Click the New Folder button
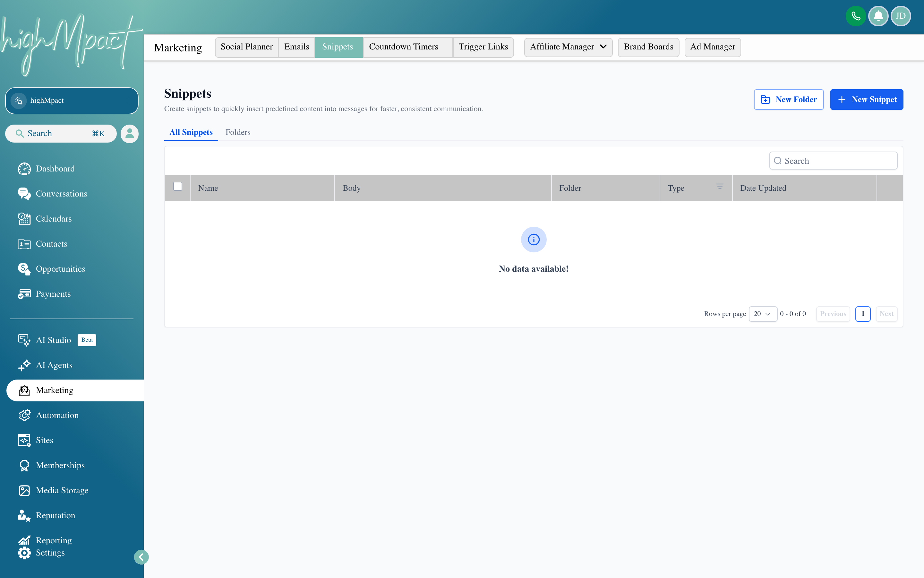 (x=789, y=100)
